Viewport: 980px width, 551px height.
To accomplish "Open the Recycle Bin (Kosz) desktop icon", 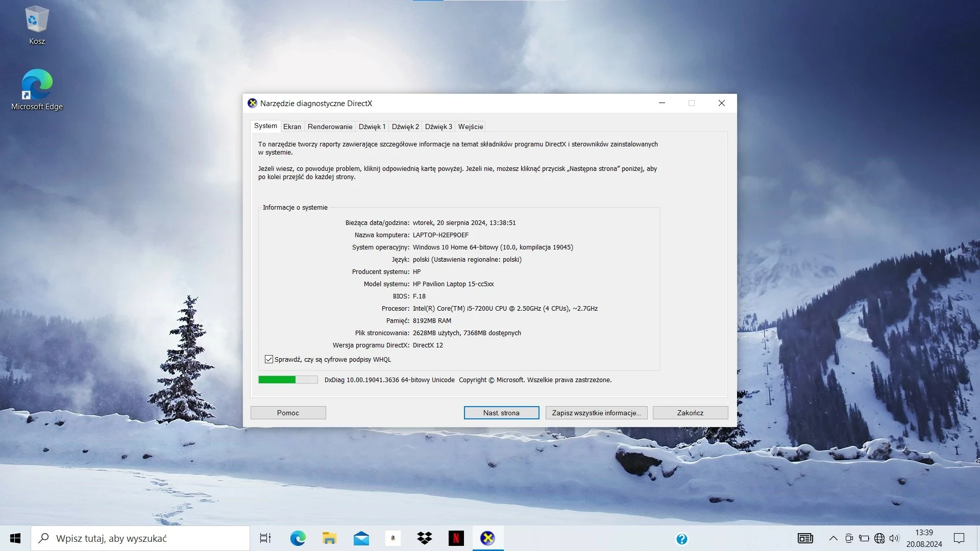I will tap(37, 26).
